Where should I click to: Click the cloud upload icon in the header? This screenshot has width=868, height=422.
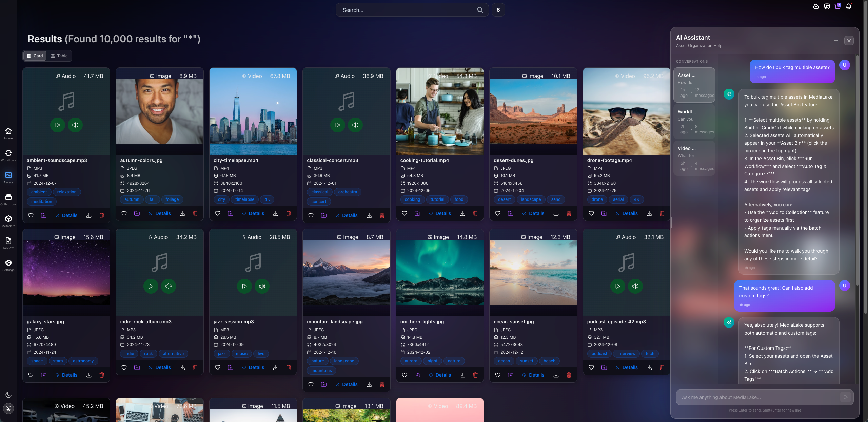816,6
